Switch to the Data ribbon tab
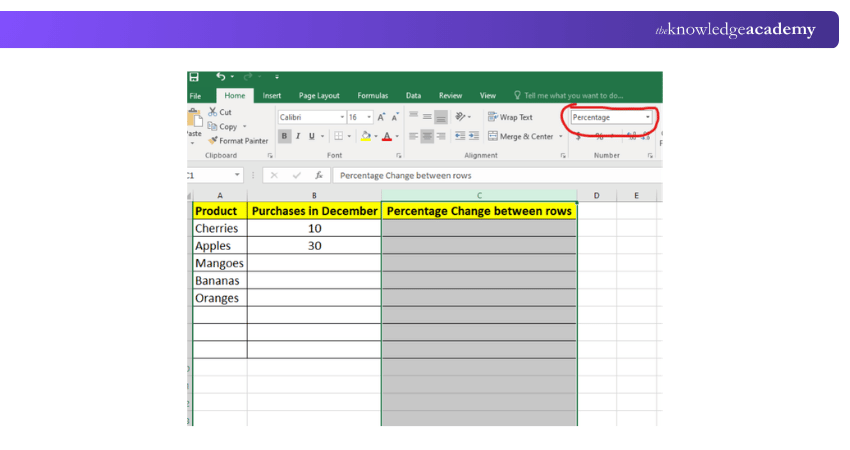This screenshot has height=450, width=850. tap(413, 95)
